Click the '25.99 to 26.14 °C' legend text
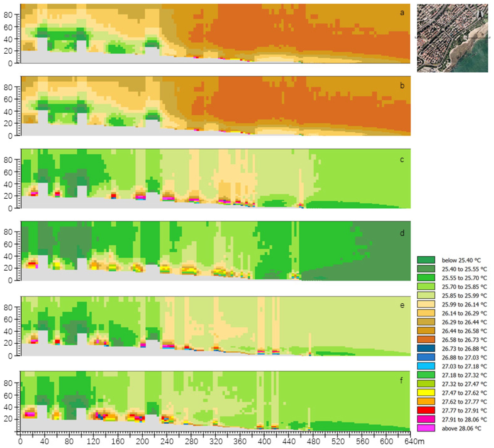 coord(464,304)
